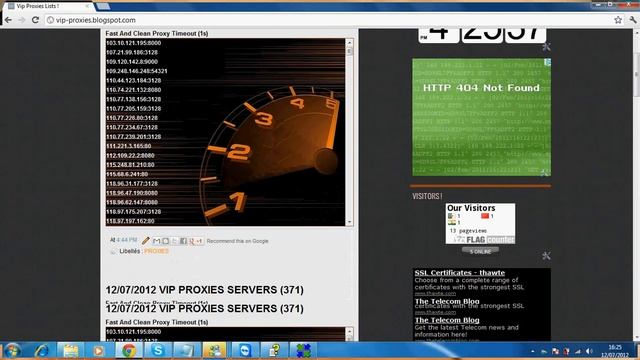Viewport: 640px width, 360px height.
Task: Launch Internet Explorer from the taskbar
Action: click(42, 351)
